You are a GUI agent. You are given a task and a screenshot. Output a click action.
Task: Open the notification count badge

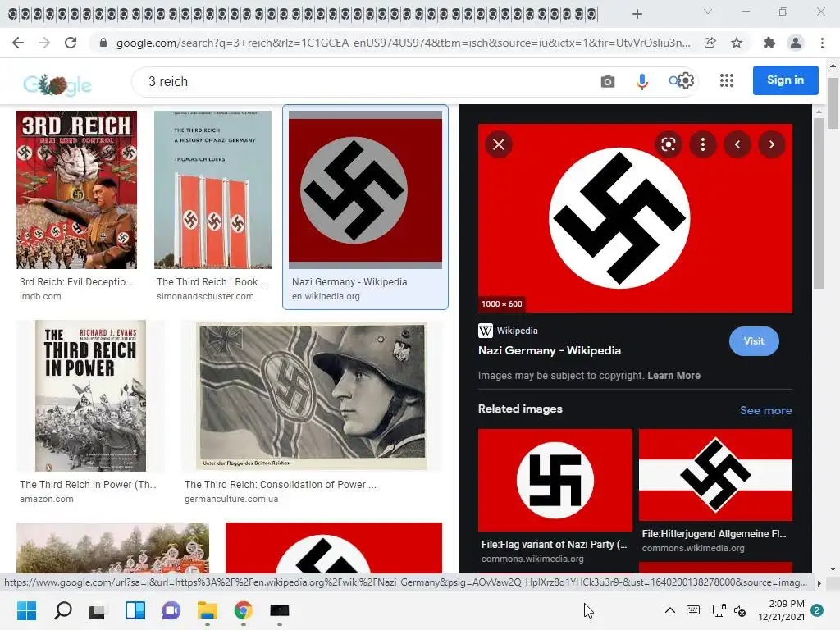click(x=817, y=610)
